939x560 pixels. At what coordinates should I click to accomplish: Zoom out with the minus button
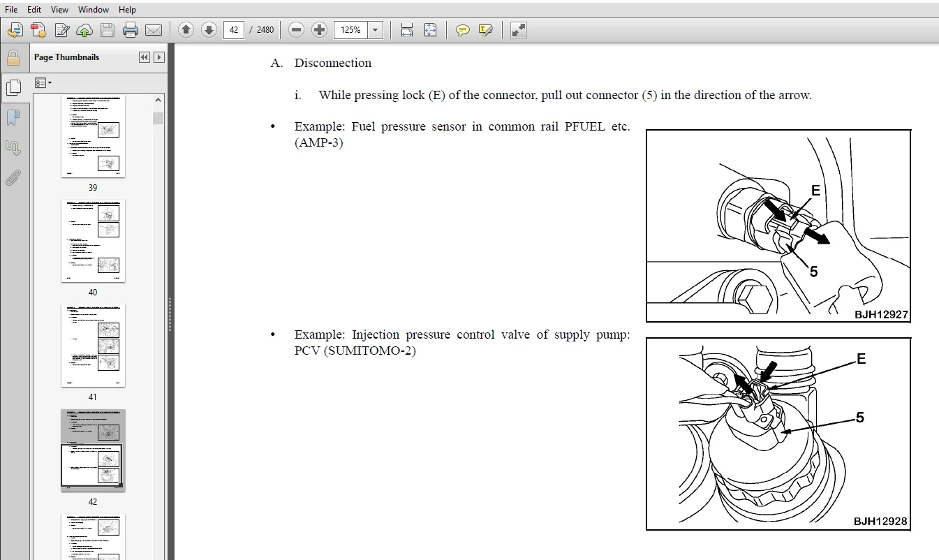297,30
